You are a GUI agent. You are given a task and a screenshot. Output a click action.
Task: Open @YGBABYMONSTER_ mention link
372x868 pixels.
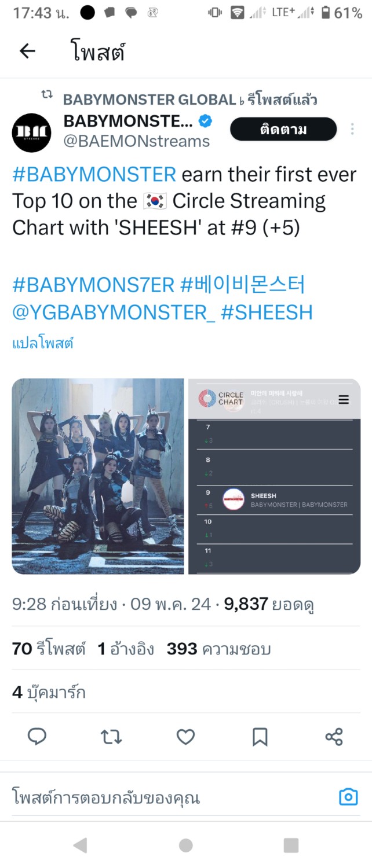pyautogui.click(x=114, y=312)
